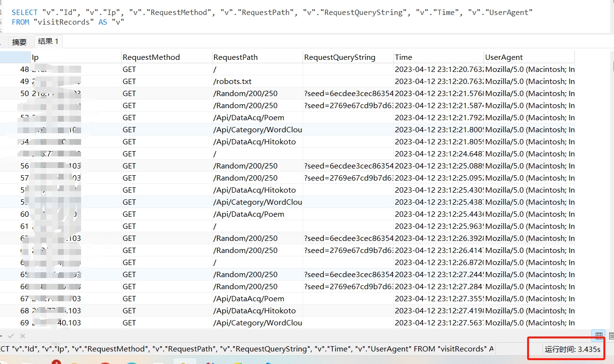Select the time cell 23:12:27.563
Viewport: 614px width, 364px height.
pos(439,322)
